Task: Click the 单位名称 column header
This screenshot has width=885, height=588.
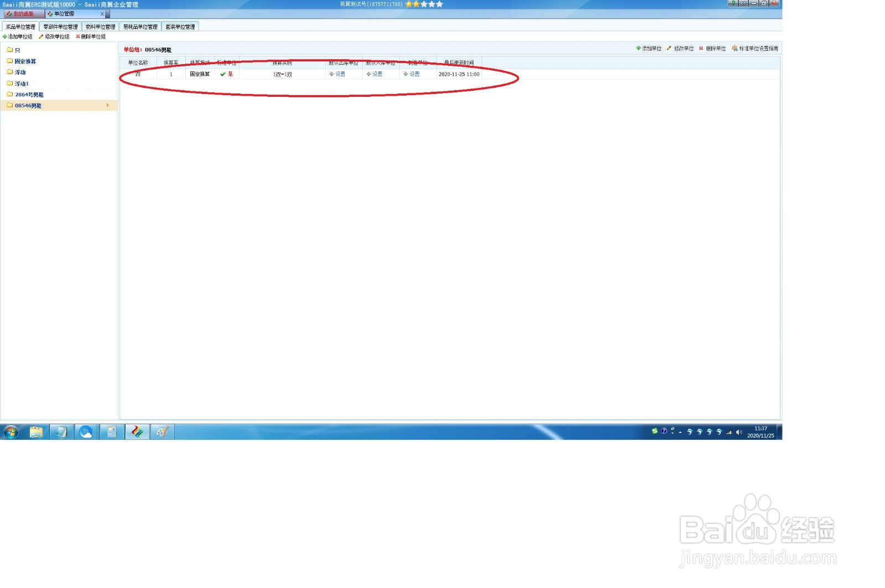Action: pyautogui.click(x=138, y=63)
